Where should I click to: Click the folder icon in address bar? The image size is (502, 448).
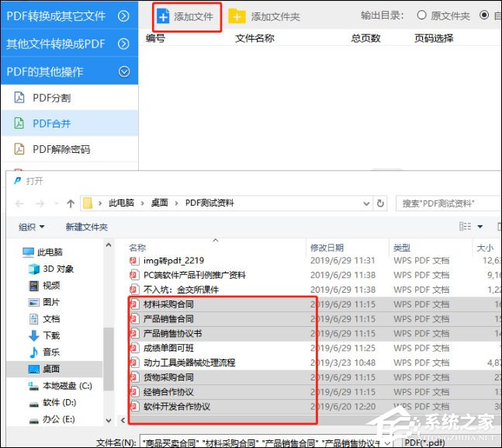[88, 203]
